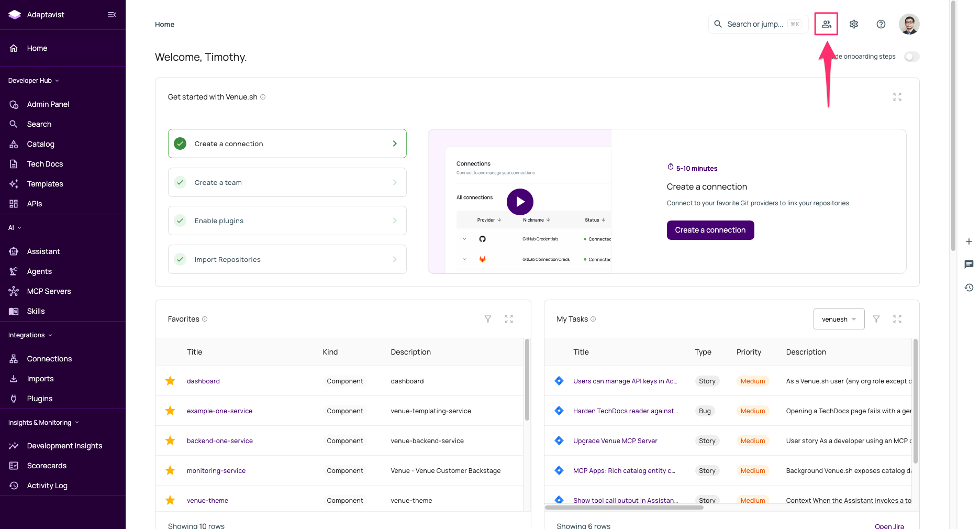This screenshot has width=980, height=529.
Task: Click the Create a connection purple button
Action: click(x=710, y=230)
